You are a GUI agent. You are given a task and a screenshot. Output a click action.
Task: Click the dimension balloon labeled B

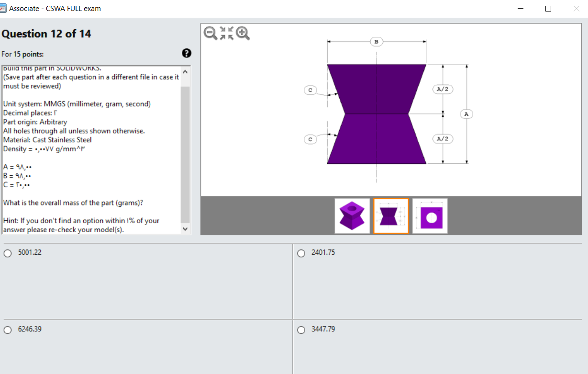click(377, 42)
